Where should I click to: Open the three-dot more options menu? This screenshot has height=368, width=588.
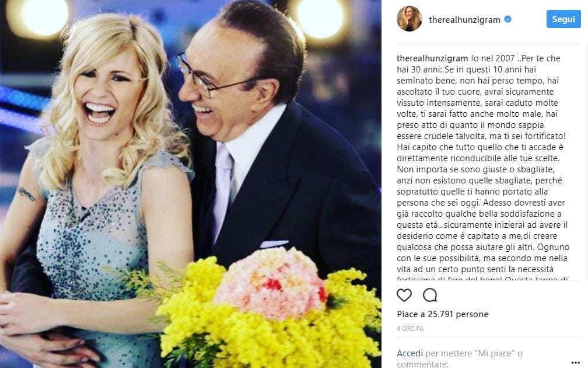click(576, 363)
